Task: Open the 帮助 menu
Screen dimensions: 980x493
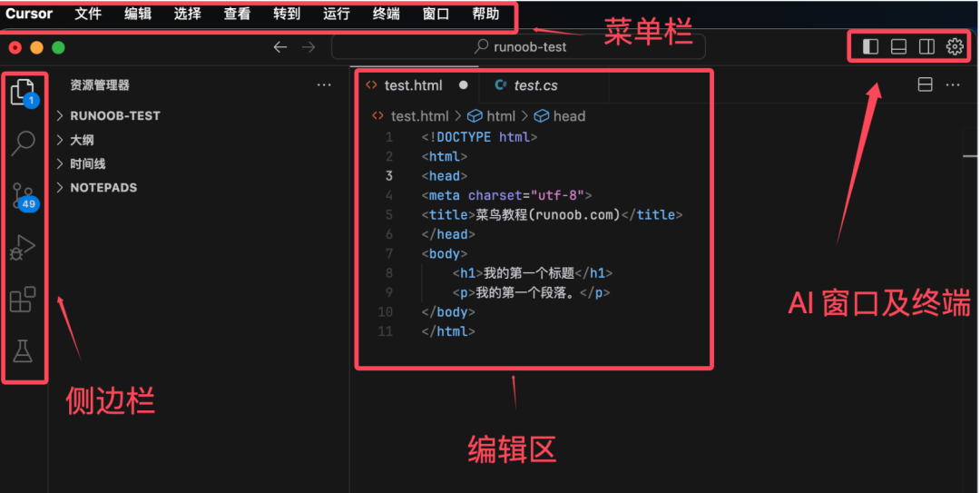Action: pos(485,14)
